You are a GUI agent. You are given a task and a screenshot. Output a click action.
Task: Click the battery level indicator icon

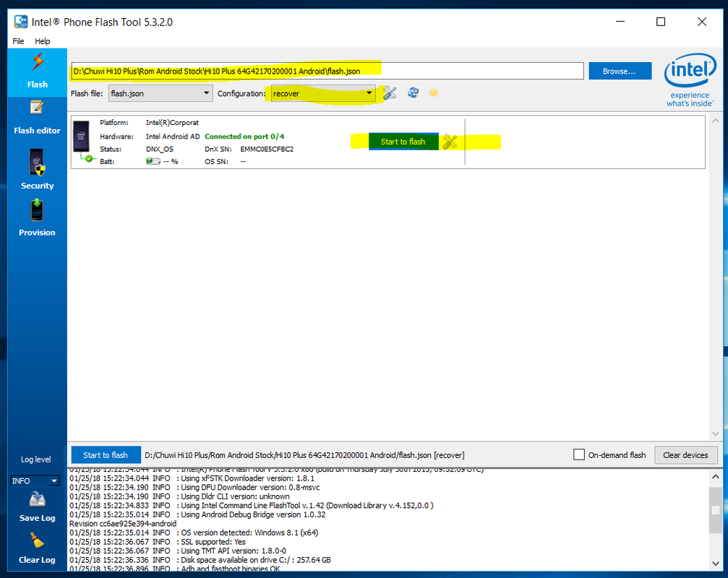153,161
